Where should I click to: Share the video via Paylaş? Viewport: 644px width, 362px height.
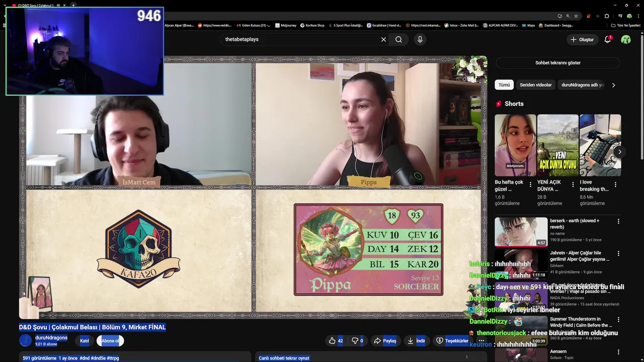385,341
